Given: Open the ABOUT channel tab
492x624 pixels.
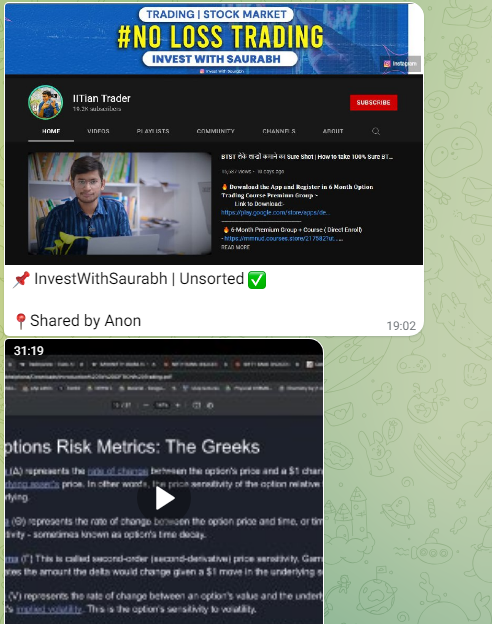Looking at the screenshot, I should coord(333,131).
